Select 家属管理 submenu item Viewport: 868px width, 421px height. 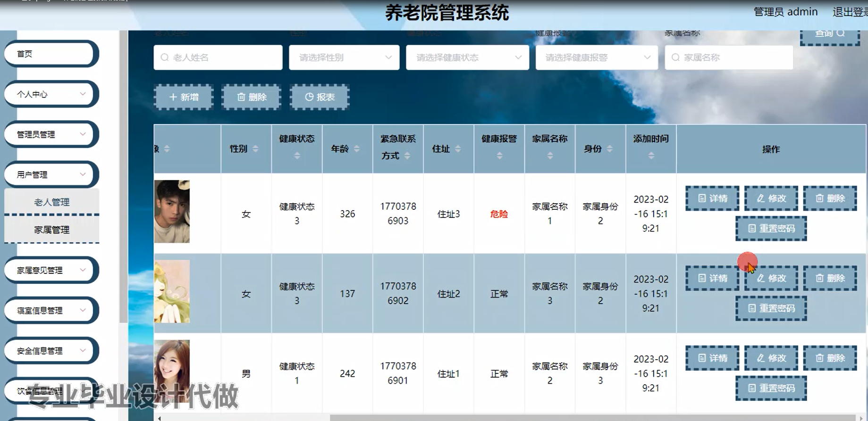(x=51, y=230)
